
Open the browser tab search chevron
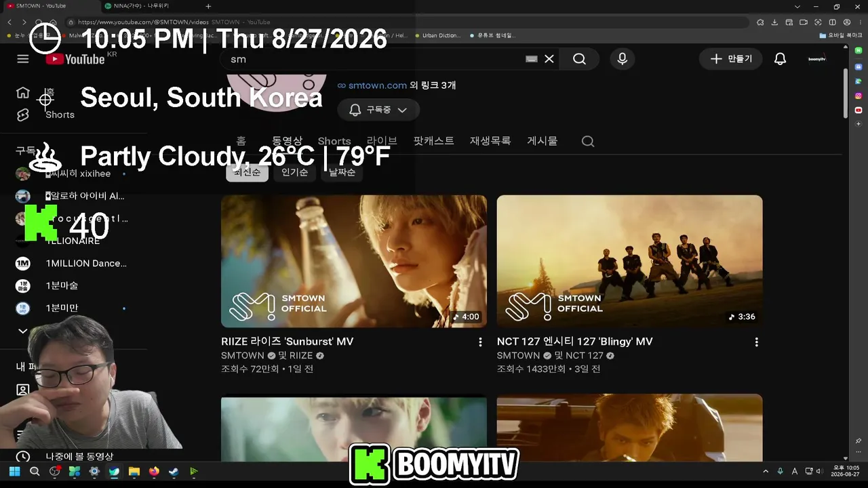[797, 6]
